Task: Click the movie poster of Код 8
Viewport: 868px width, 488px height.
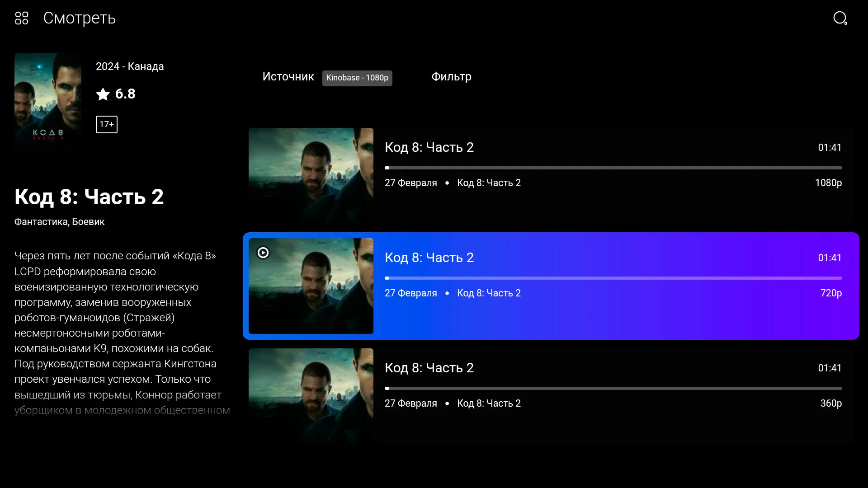Action: pos(48,104)
